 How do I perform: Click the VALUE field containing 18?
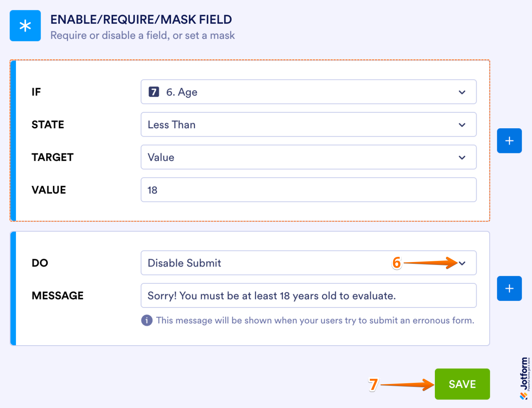(x=308, y=190)
